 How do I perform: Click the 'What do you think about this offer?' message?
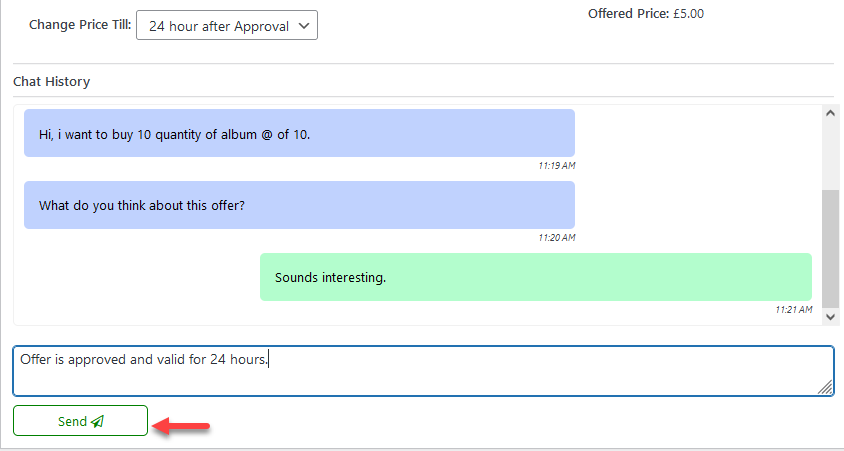[299, 205]
